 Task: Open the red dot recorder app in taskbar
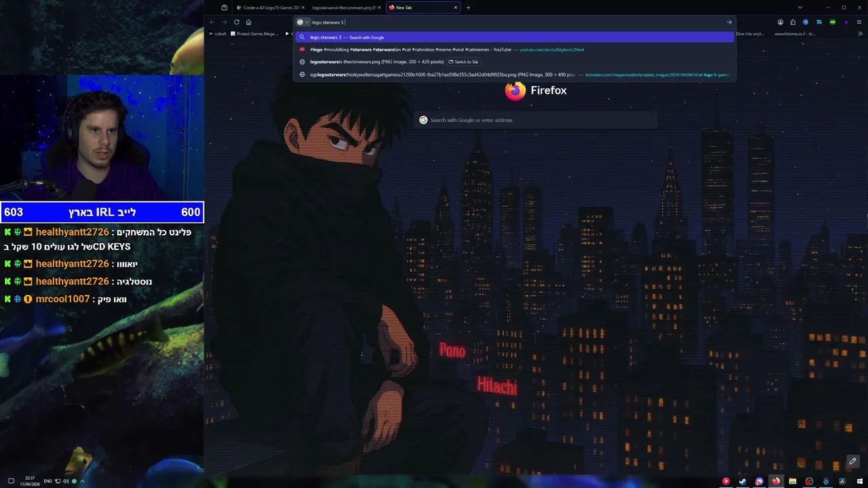pyautogui.click(x=809, y=481)
